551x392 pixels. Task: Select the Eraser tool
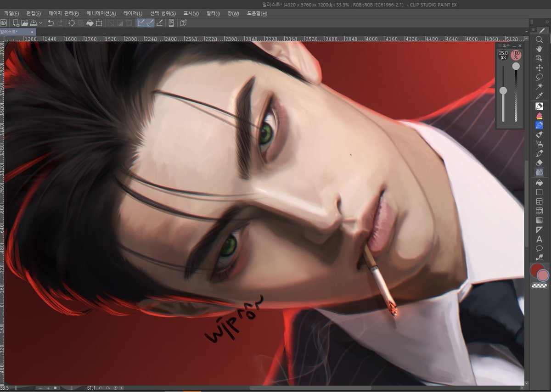(x=540, y=162)
